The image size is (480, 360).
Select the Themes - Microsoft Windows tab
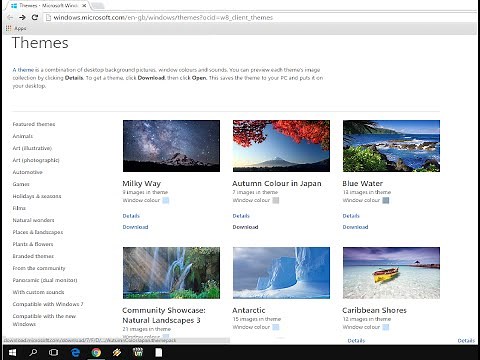(48, 6)
